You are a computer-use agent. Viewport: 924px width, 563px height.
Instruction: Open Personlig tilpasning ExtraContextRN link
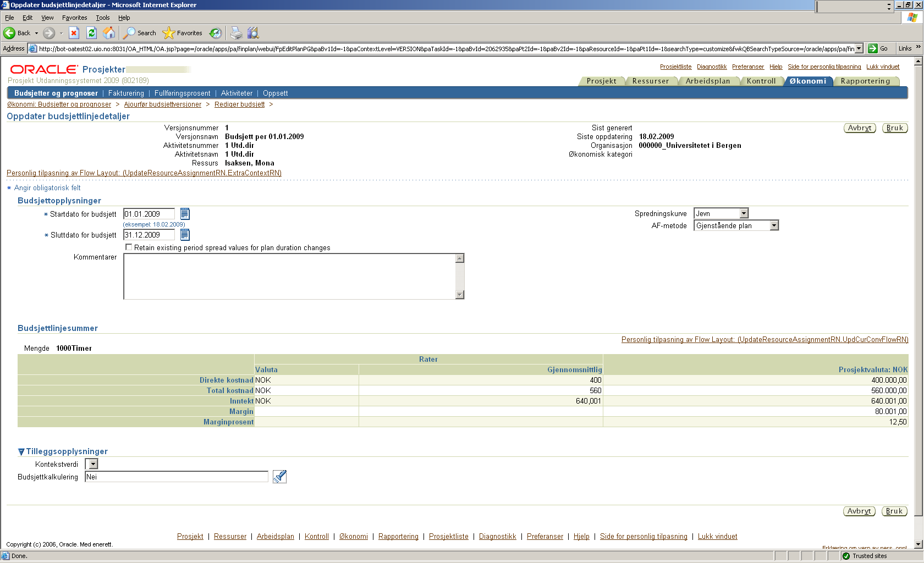coord(144,173)
